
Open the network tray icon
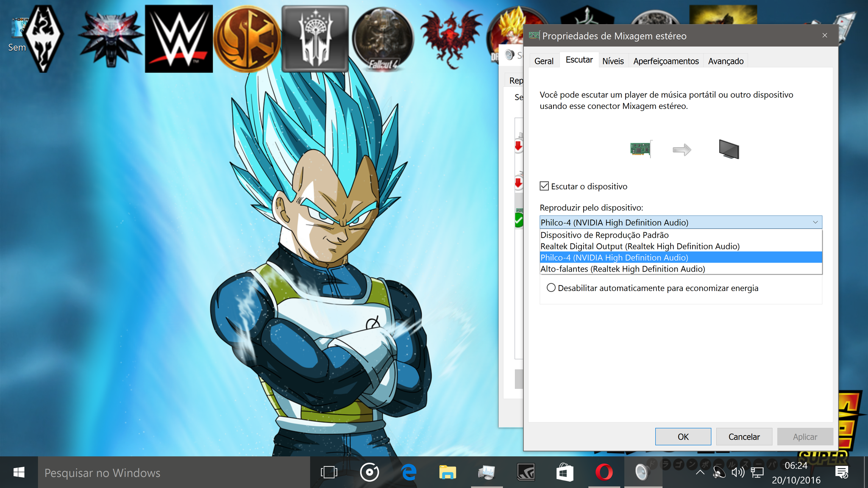point(757,472)
